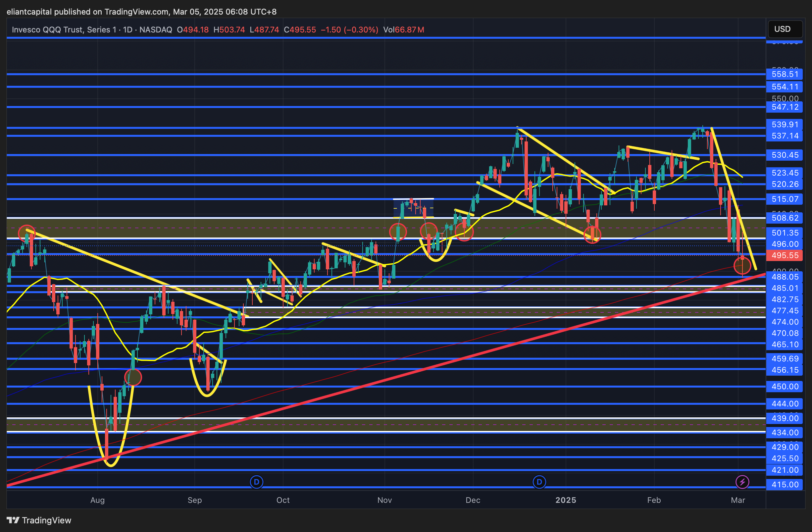This screenshot has height=532, width=812.
Task: Click the red circle at January low
Action: tap(592, 234)
